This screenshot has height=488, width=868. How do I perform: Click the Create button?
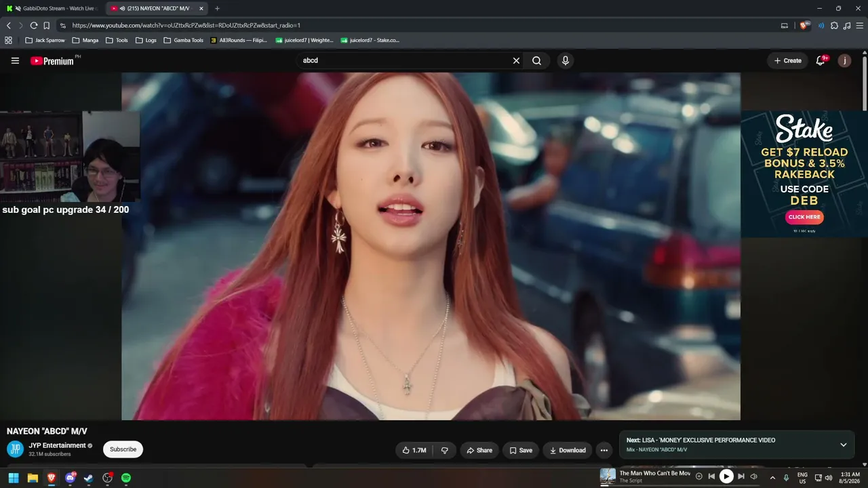[x=788, y=60]
